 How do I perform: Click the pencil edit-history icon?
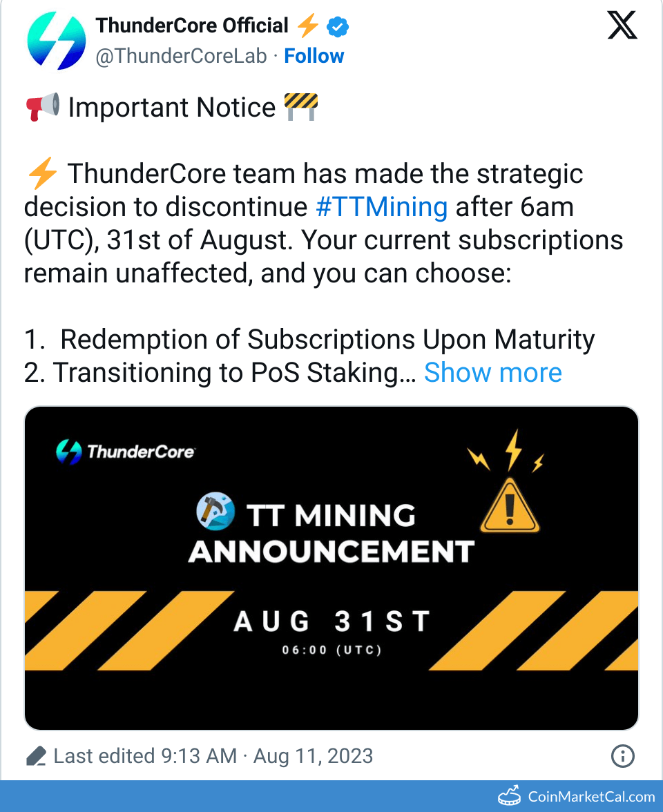[x=36, y=756]
